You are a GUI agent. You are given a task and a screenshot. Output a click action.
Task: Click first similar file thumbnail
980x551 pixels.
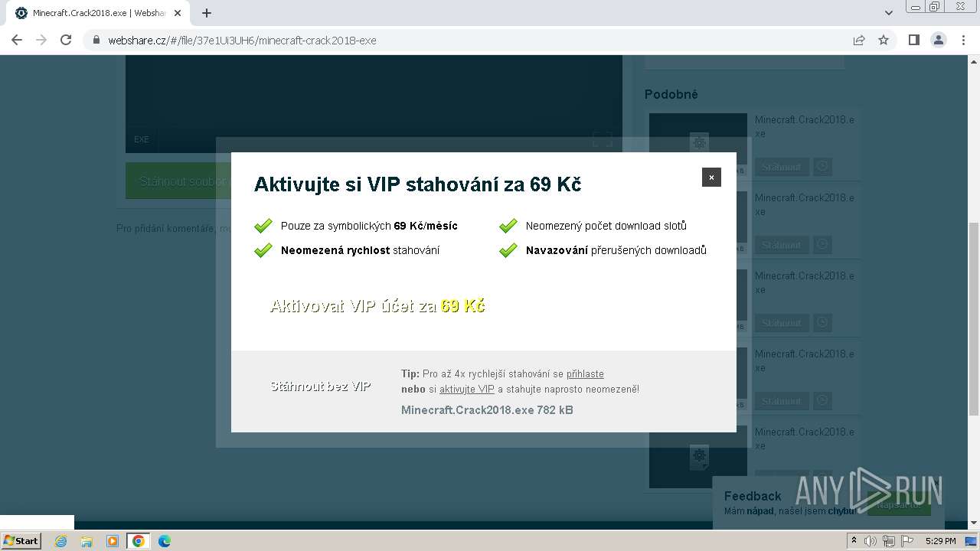point(698,145)
